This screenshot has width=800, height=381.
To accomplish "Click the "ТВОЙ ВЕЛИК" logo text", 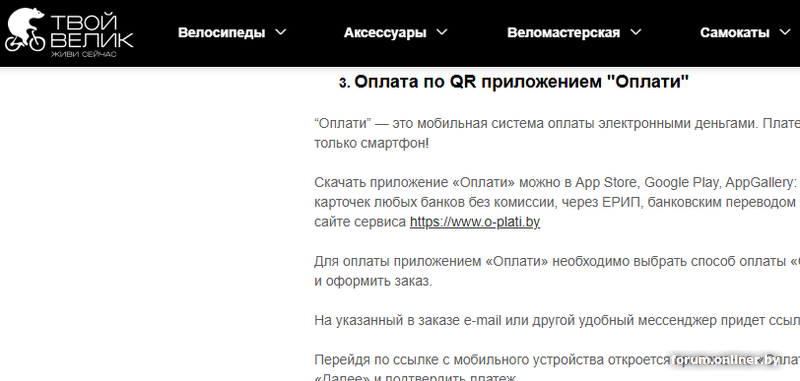I will point(92,31).
